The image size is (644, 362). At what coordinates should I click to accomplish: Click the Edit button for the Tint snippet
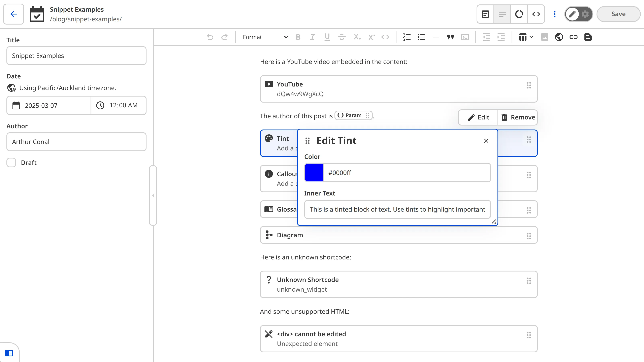pos(478,117)
